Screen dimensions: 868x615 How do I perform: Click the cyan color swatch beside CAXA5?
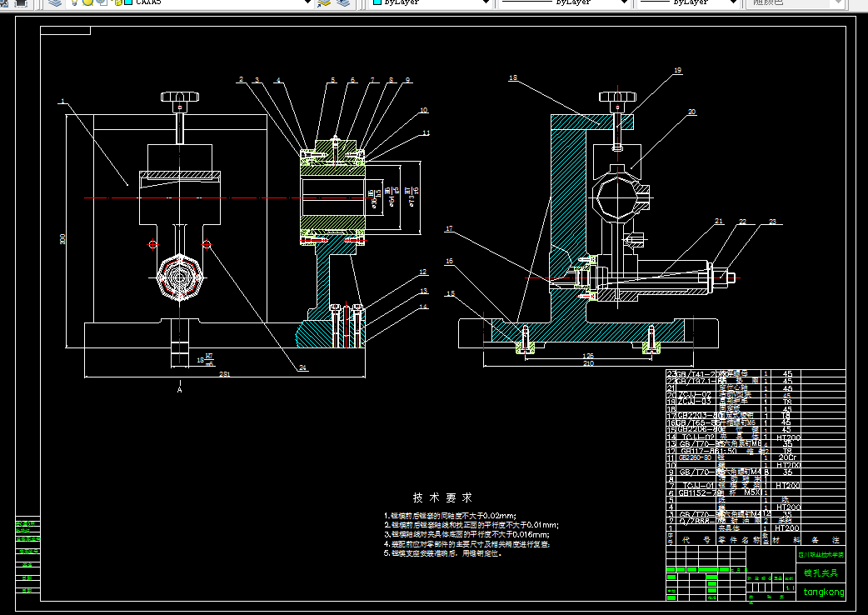pyautogui.click(x=128, y=2)
